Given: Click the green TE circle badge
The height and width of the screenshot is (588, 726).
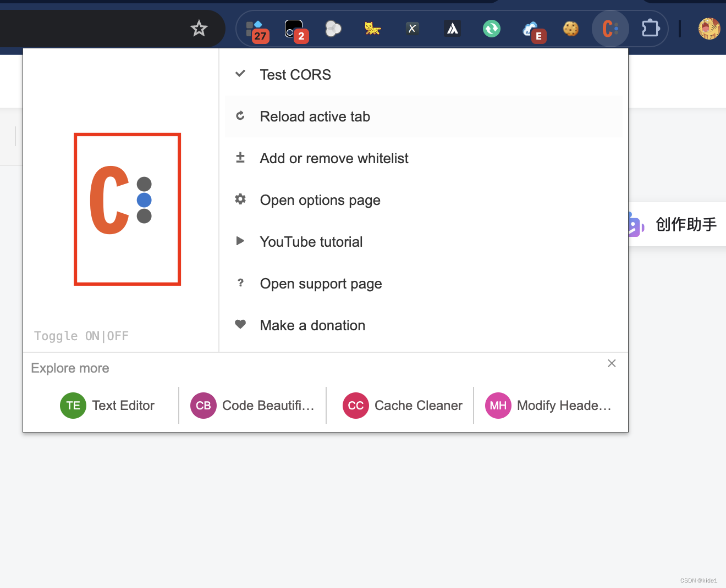Looking at the screenshot, I should pyautogui.click(x=73, y=406).
